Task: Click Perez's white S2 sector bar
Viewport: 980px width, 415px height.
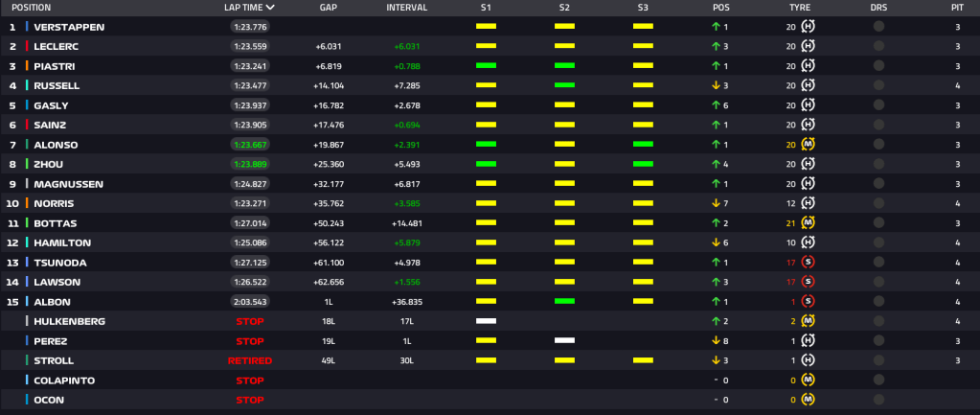Action: point(564,340)
